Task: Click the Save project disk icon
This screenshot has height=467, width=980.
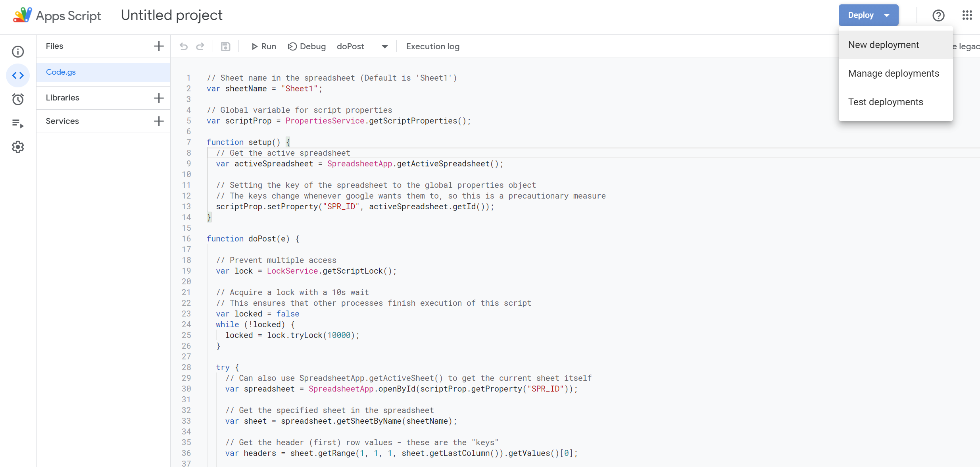Action: click(225, 46)
